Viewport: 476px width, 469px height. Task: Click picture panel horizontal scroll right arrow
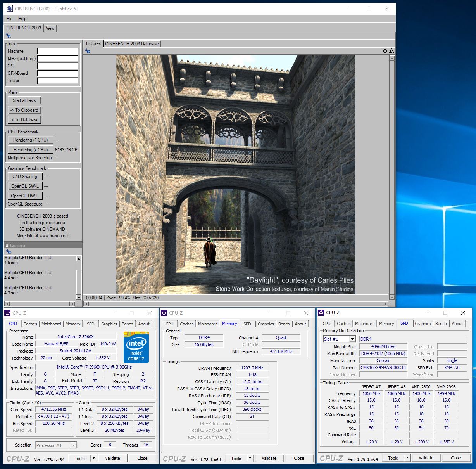pyautogui.click(x=385, y=304)
